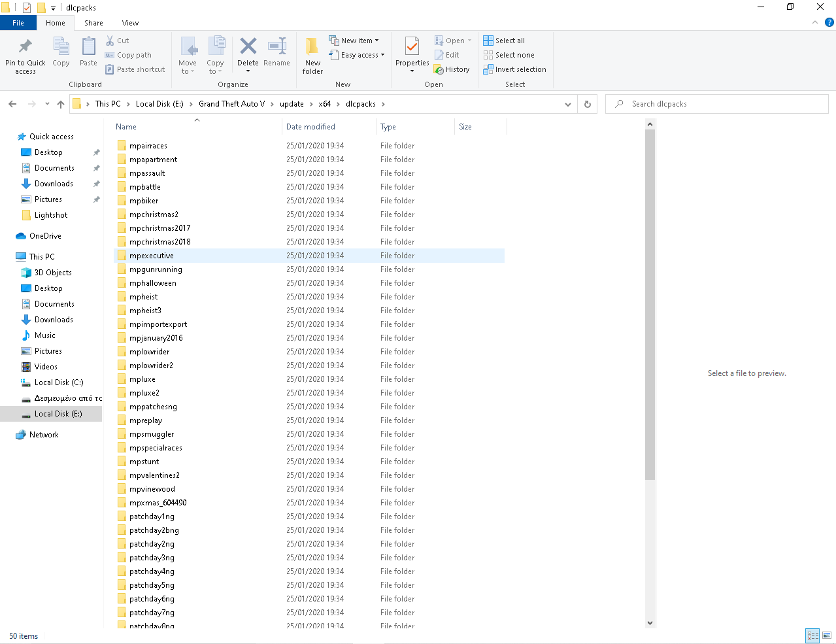This screenshot has width=836, height=644.
Task: Click the Edit ribbon button
Action: pos(447,55)
